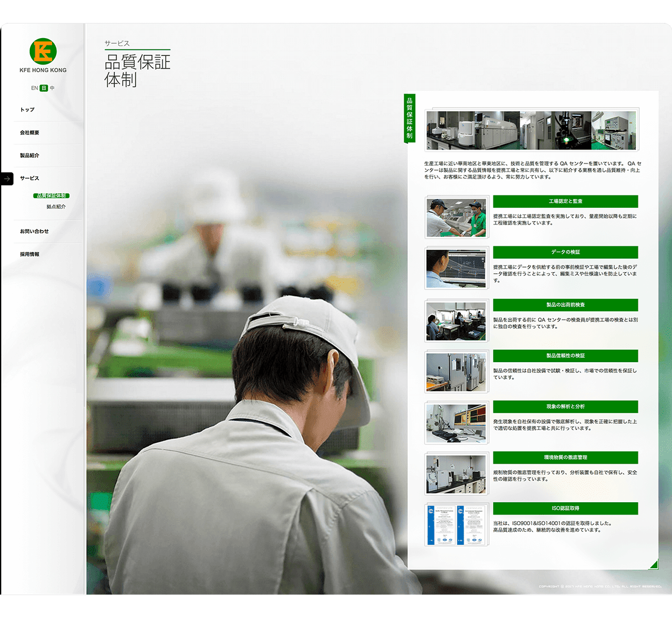
Task: Click the arrow tab beside サービス
Action: pyautogui.click(x=7, y=179)
